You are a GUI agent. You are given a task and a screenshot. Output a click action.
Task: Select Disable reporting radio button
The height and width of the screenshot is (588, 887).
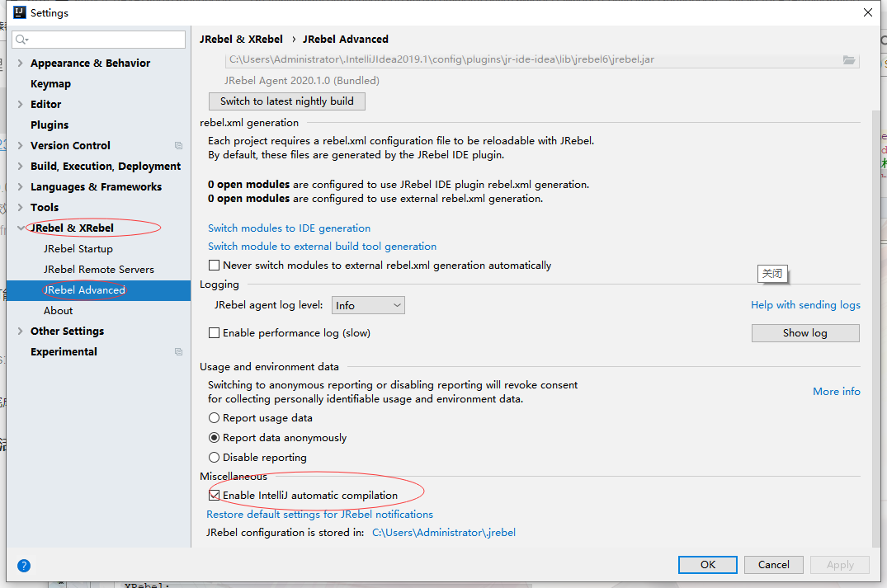(215, 458)
